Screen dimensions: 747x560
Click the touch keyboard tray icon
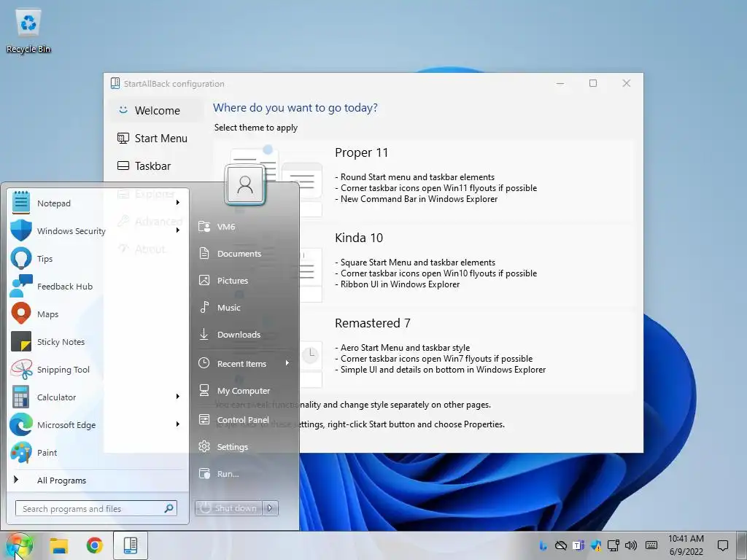tap(651, 545)
